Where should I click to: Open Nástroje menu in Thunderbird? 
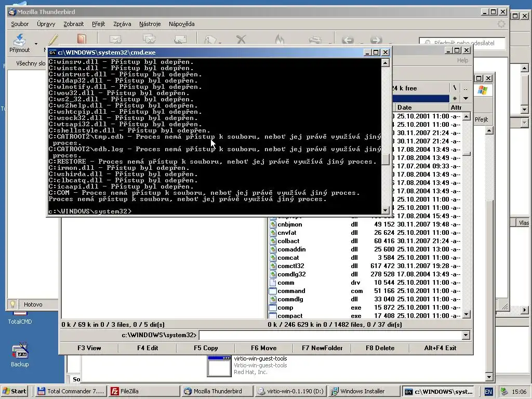(x=150, y=24)
